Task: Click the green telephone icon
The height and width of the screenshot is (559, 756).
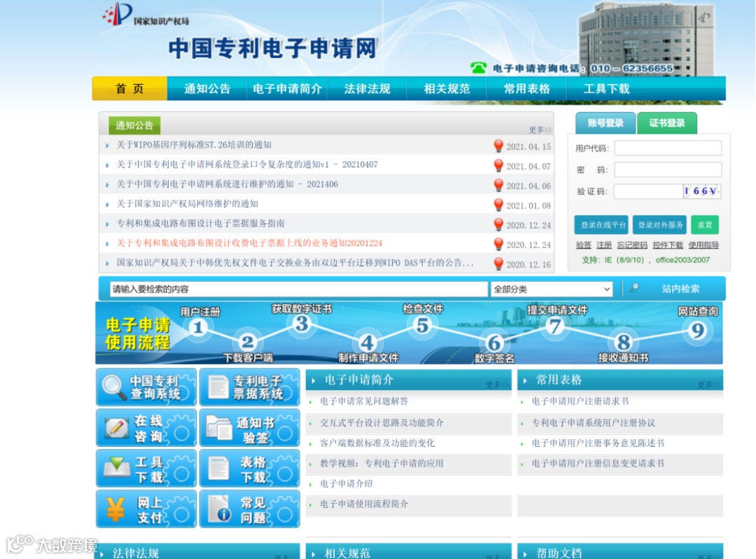Action: pyautogui.click(x=478, y=68)
